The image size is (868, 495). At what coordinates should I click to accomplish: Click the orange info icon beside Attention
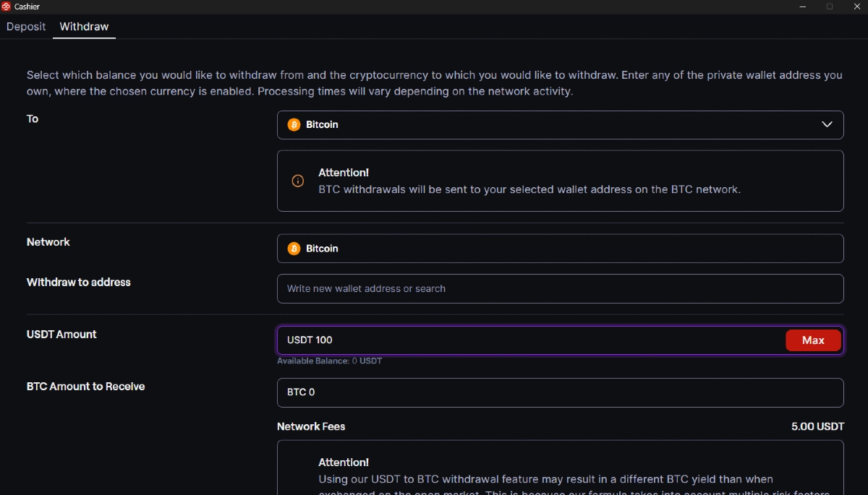coord(297,181)
